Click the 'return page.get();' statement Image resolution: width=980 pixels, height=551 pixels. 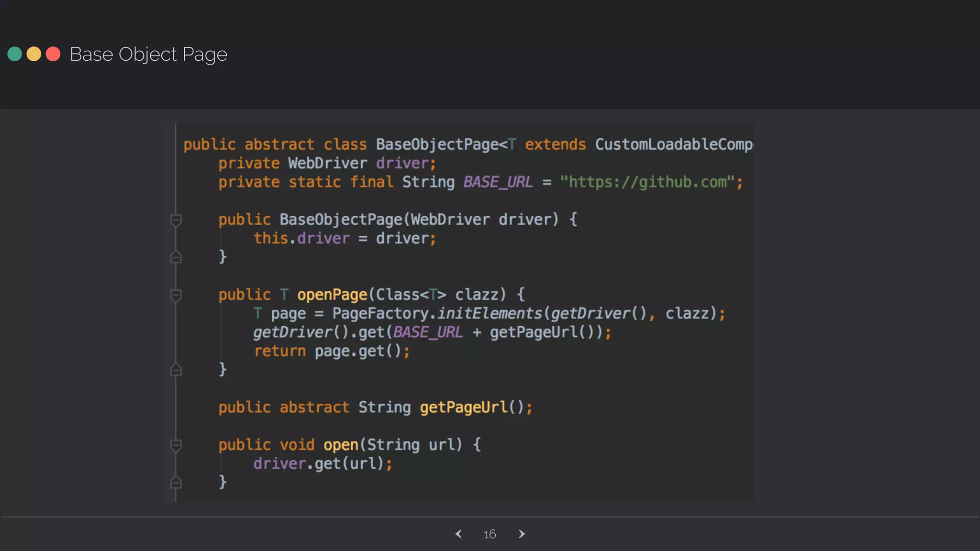point(332,351)
